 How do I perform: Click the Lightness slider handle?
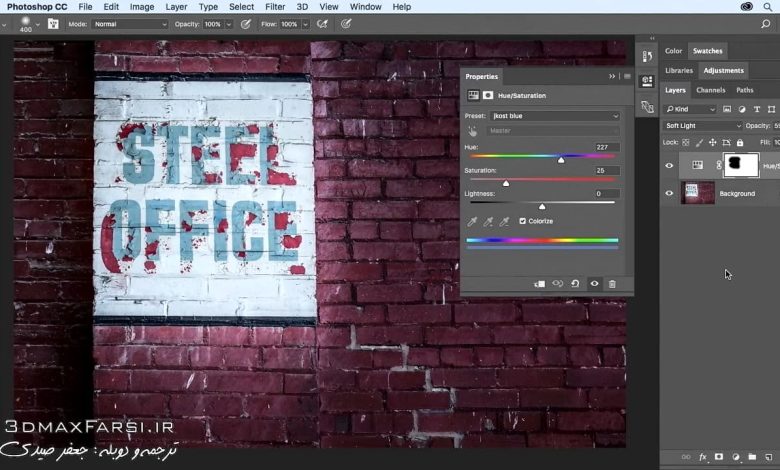[x=542, y=206]
